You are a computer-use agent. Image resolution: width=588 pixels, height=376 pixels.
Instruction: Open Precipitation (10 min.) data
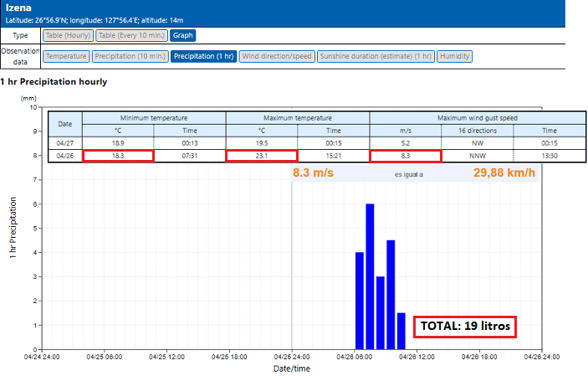point(129,56)
